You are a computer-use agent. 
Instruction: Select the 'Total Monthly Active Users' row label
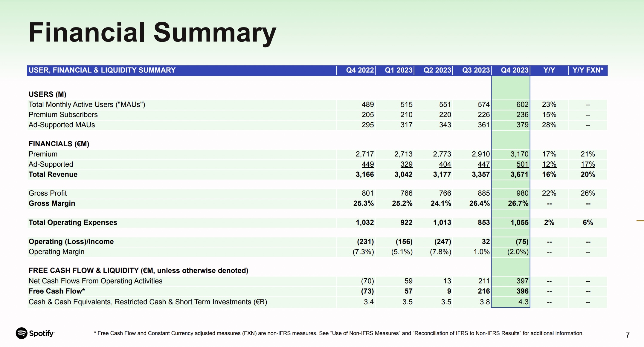point(87,105)
